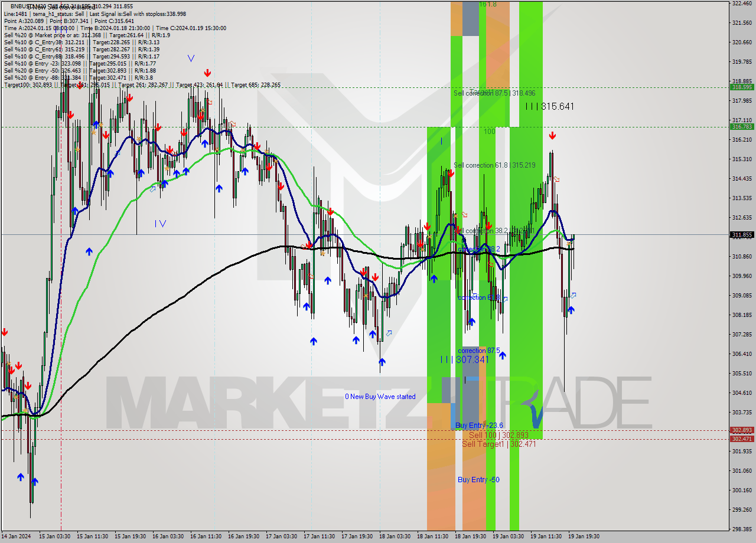Click the '14 Jan 2024' date on time axis
This screenshot has height=543, width=756.
click(15, 537)
